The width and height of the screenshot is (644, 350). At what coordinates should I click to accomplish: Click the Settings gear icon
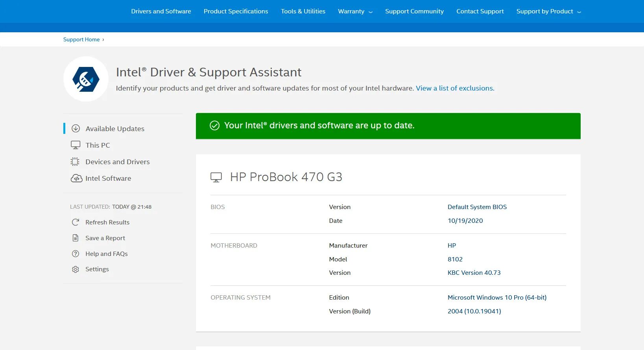(x=76, y=269)
